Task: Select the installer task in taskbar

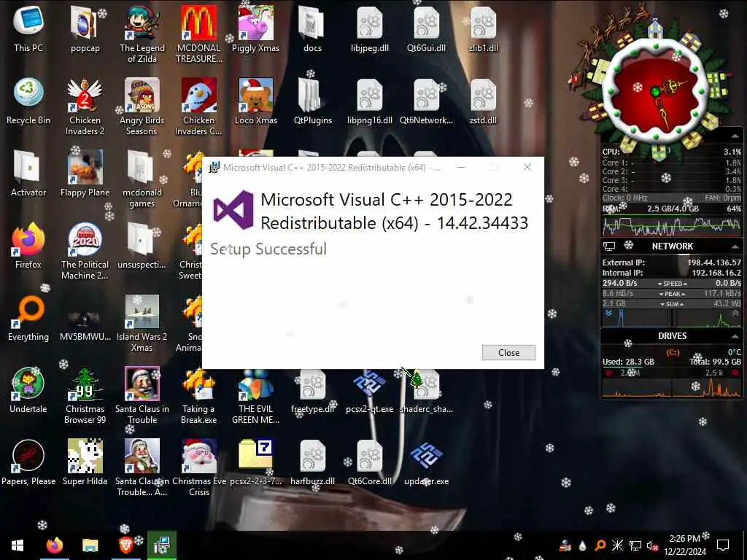Action: pos(161,545)
